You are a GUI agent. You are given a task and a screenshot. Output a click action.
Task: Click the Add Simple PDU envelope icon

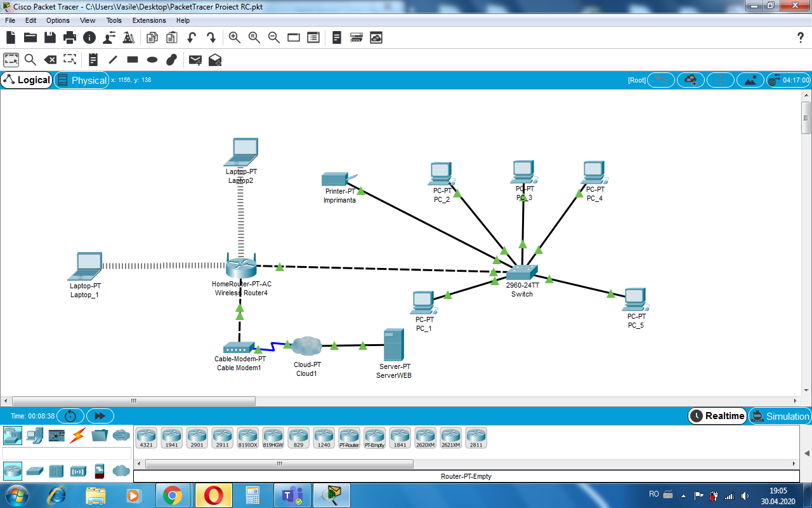[195, 60]
